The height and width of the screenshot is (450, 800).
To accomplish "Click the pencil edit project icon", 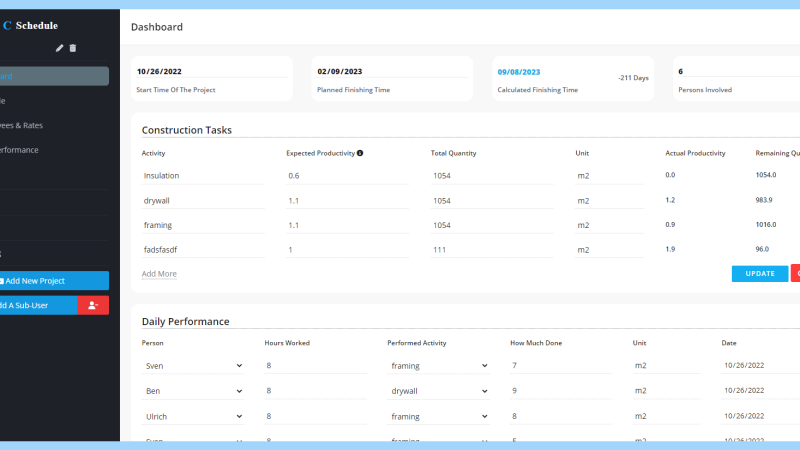I will coord(60,48).
